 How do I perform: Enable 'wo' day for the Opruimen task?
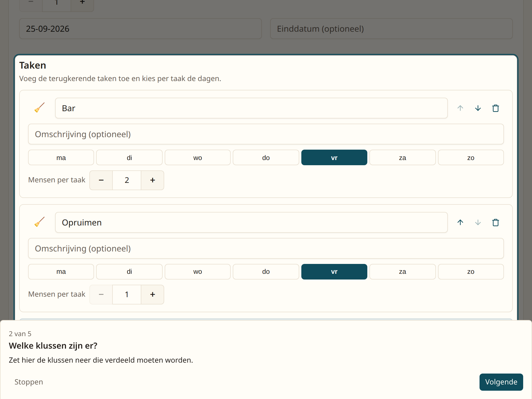[x=197, y=272]
